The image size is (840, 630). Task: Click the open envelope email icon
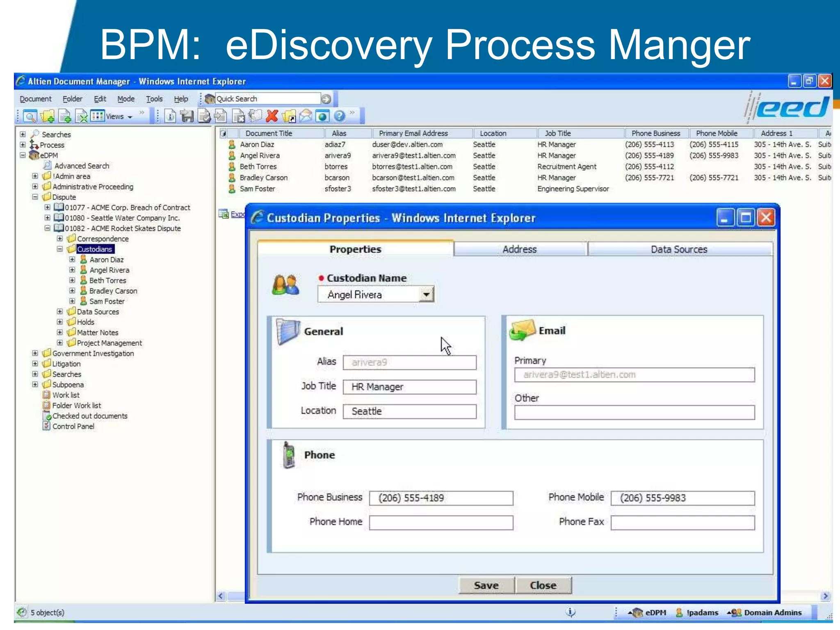coord(306,116)
